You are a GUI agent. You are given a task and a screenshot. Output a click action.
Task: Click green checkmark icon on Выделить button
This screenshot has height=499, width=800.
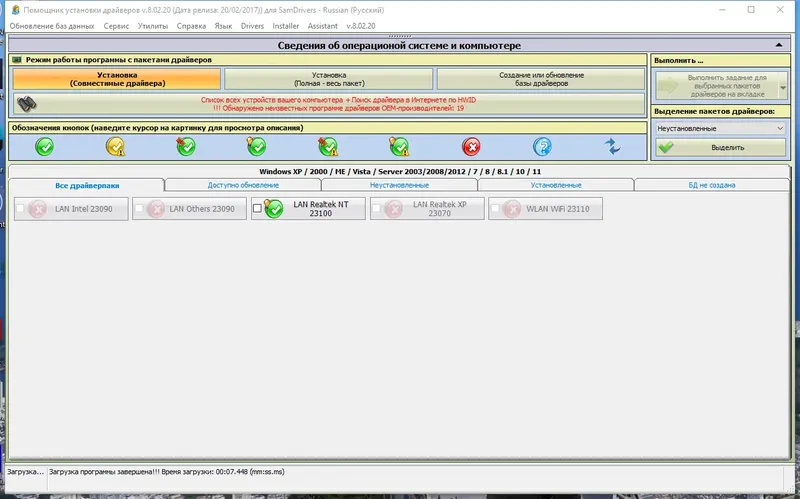click(x=666, y=147)
